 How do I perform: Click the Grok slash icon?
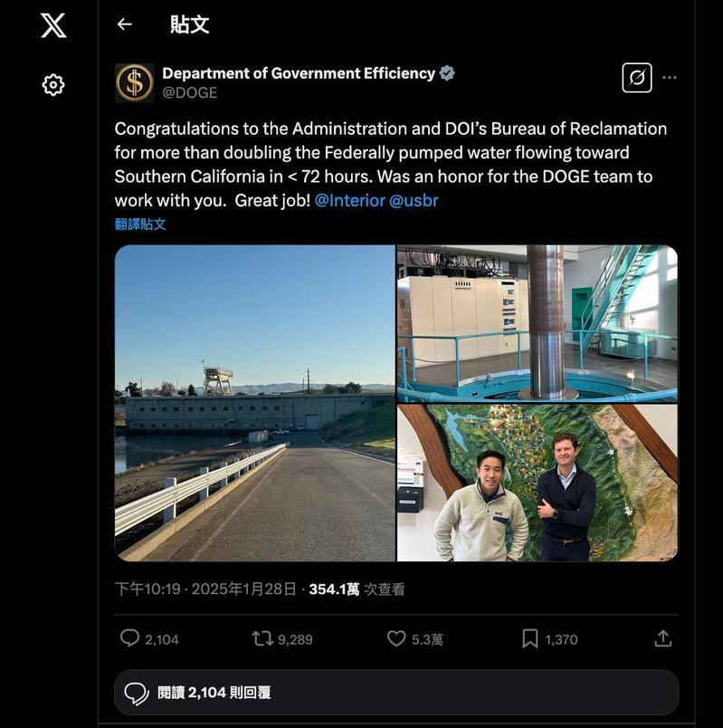pos(637,78)
